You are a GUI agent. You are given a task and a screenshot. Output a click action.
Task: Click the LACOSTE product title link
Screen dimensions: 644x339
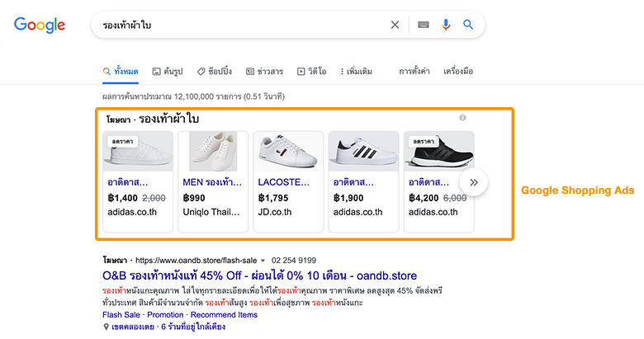(284, 182)
